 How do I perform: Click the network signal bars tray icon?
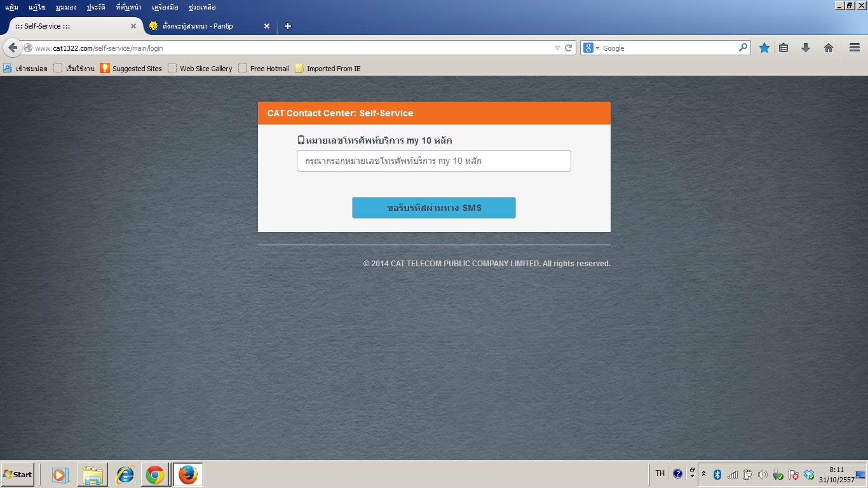733,474
